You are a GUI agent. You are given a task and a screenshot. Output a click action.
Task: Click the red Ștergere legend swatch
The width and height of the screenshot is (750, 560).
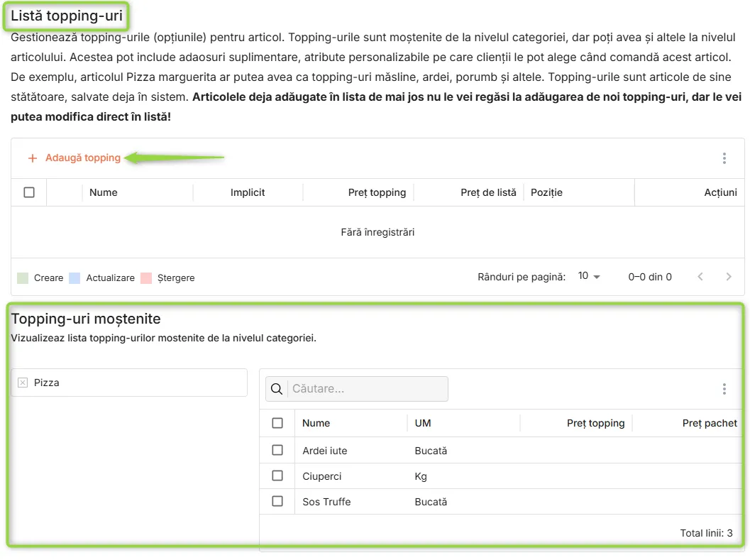point(146,278)
